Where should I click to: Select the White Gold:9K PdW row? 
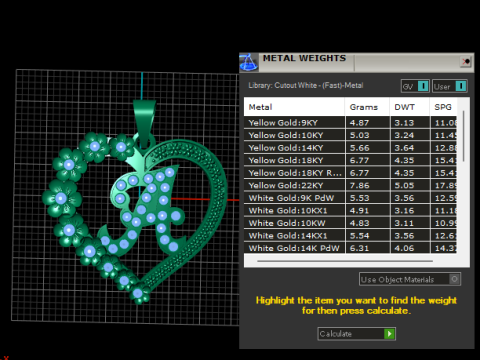click(x=350, y=198)
